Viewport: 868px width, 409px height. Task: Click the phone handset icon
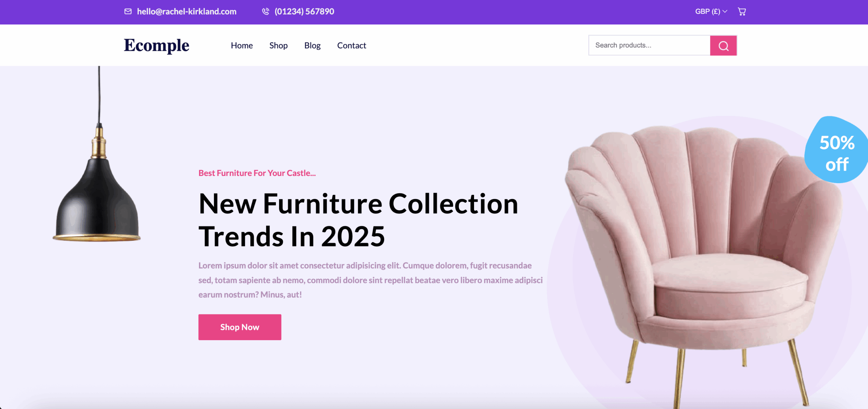(x=265, y=12)
